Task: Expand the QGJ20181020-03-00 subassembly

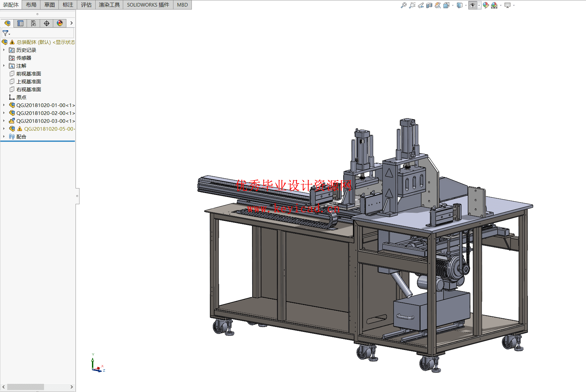Action: tap(4, 121)
